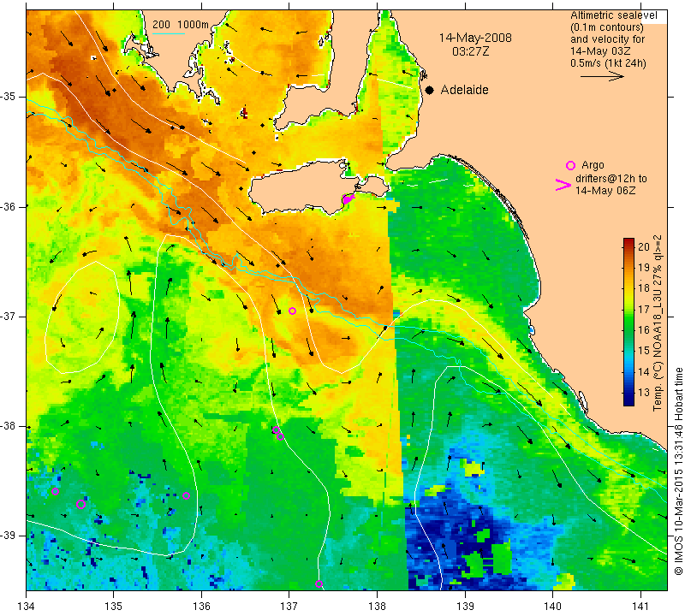Image resolution: width=685 pixels, height=616 pixels.
Task: Click the latitude axis label '-35'
Action: 8,96
